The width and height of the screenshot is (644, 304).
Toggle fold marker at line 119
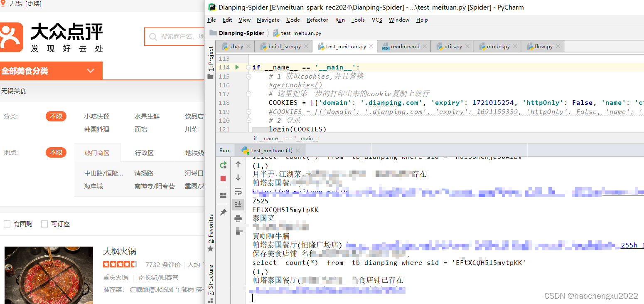[248, 112]
